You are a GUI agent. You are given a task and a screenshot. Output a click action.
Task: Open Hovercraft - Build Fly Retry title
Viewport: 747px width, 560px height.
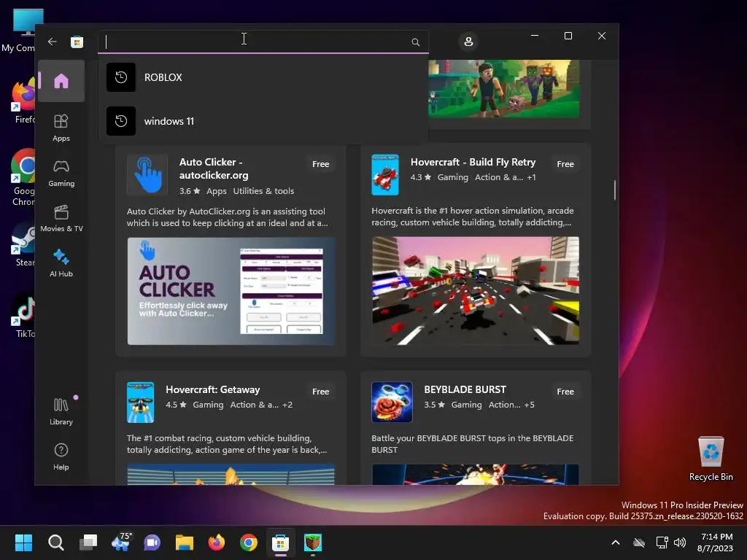click(x=473, y=162)
